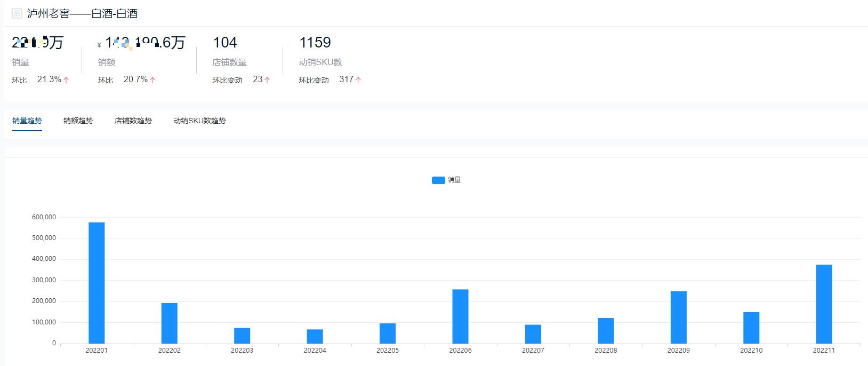Click the 20.7% 环比 value

(x=135, y=79)
